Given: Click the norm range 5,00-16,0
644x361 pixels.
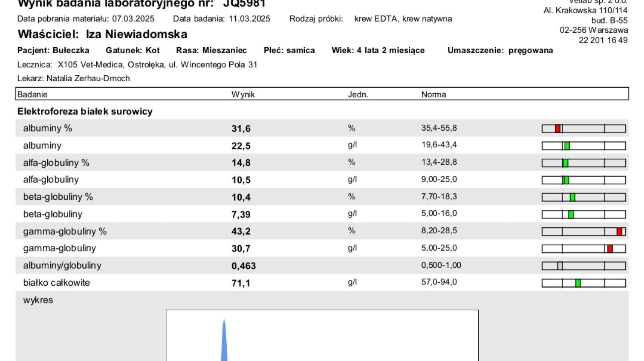Looking at the screenshot, I should pyautogui.click(x=439, y=214).
